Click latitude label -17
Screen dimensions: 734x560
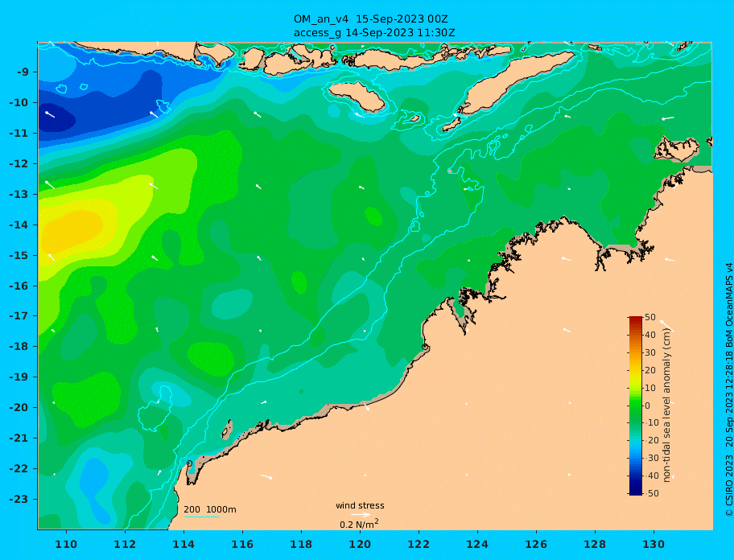click(x=19, y=315)
